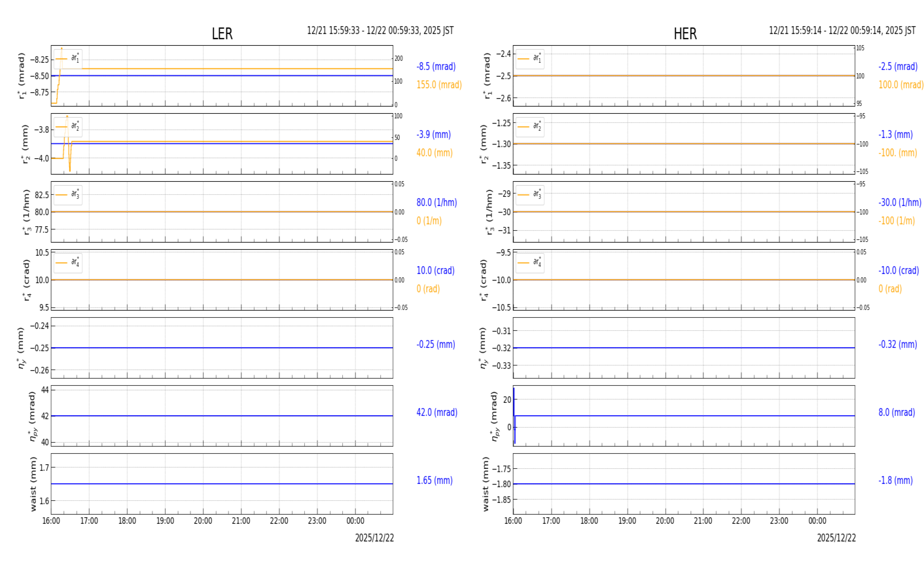Click the blue -10.0 (crad) value

[x=898, y=271]
